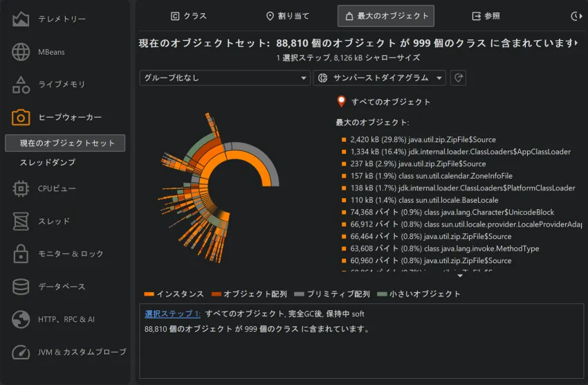Select the 66,464 バイト ZipFile$Source entry

[426, 236]
